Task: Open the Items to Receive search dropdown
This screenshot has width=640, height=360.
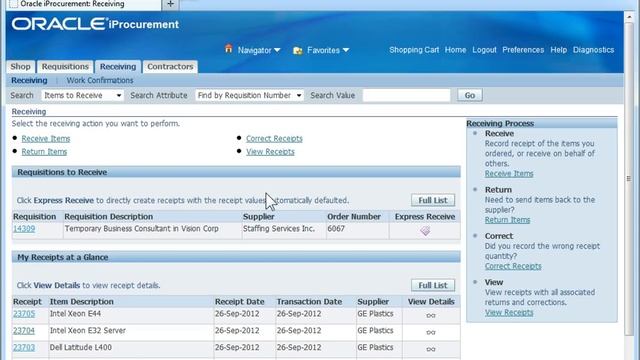Action: (82, 95)
